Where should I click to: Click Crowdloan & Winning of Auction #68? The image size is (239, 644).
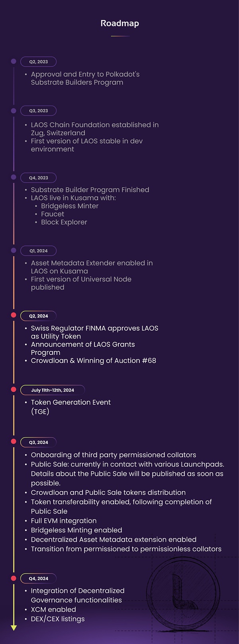point(94,360)
